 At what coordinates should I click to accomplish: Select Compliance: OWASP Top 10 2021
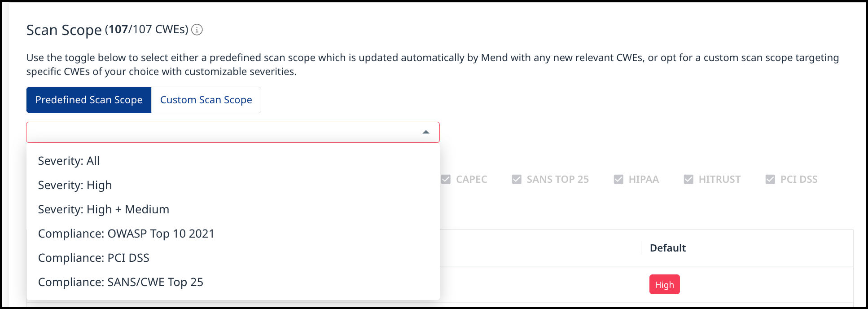coord(126,234)
